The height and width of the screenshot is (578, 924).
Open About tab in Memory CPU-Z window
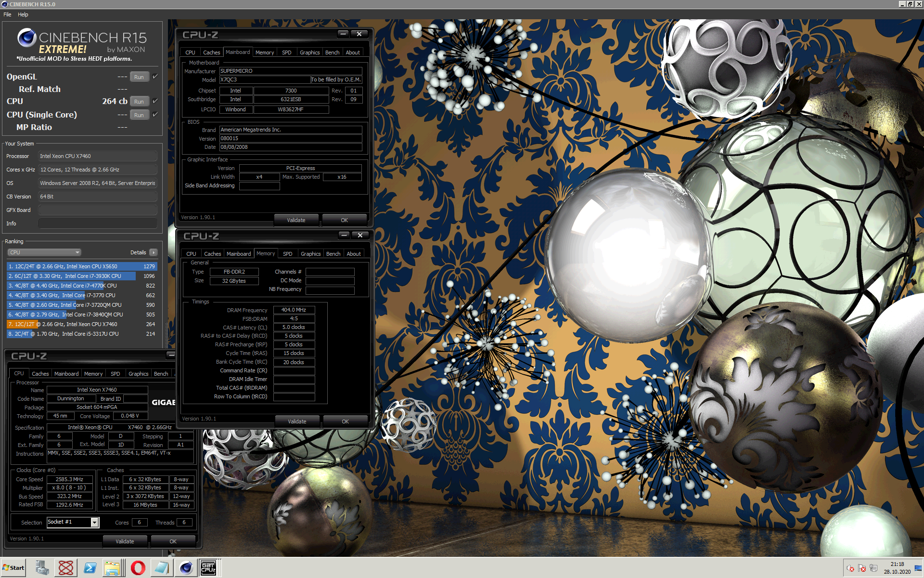point(354,254)
